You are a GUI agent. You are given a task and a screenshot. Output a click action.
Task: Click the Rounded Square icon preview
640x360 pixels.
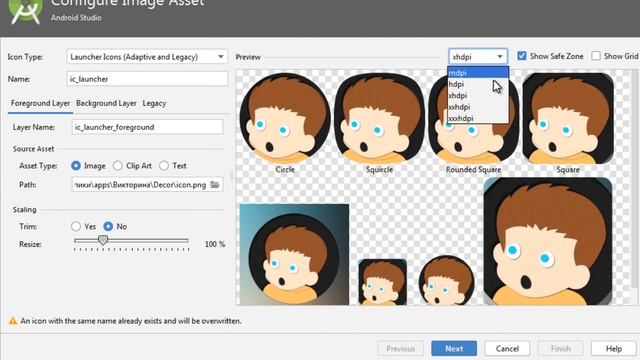pos(473,118)
